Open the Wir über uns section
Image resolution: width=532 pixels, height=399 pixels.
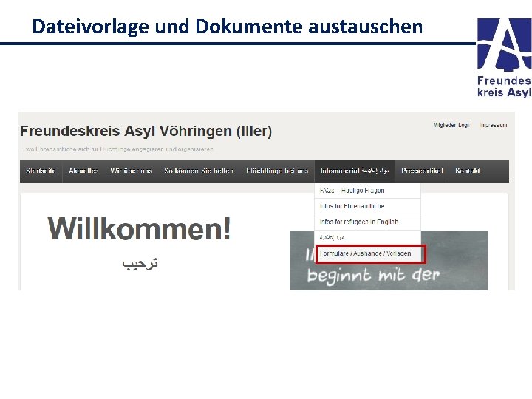tap(132, 171)
